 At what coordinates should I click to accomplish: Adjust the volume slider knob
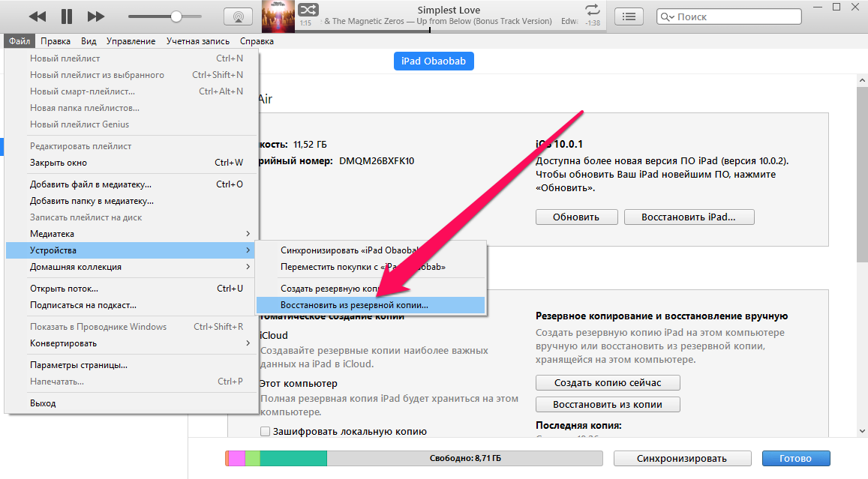pos(176,16)
